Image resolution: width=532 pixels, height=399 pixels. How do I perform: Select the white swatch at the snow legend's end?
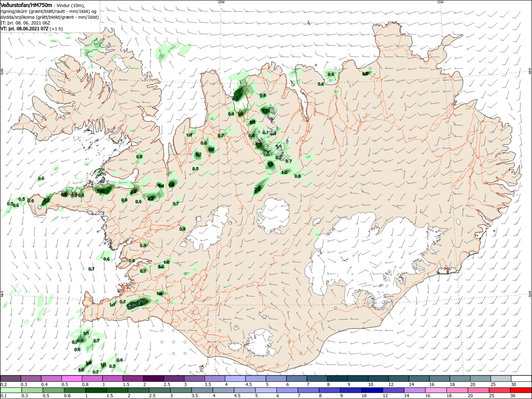[x=522, y=378]
